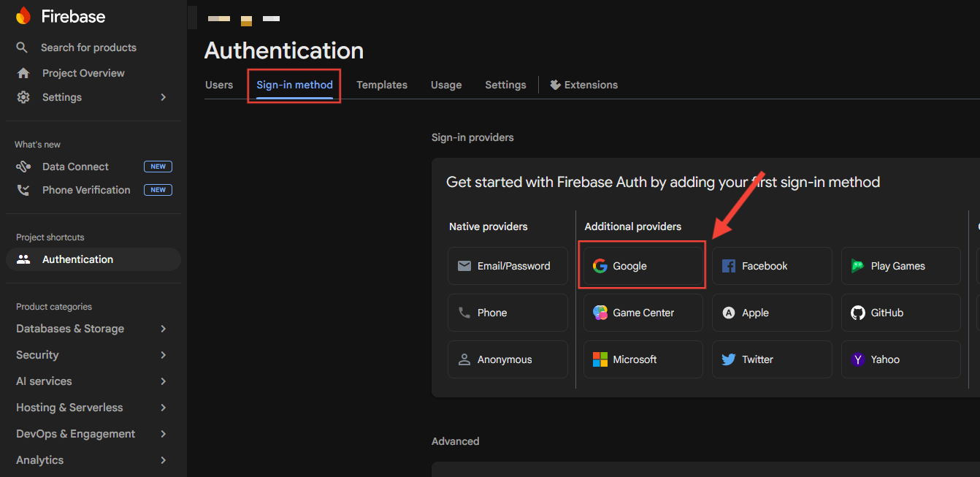Click the Settings gear icon
Viewport: 980px width, 477px height.
coord(23,97)
